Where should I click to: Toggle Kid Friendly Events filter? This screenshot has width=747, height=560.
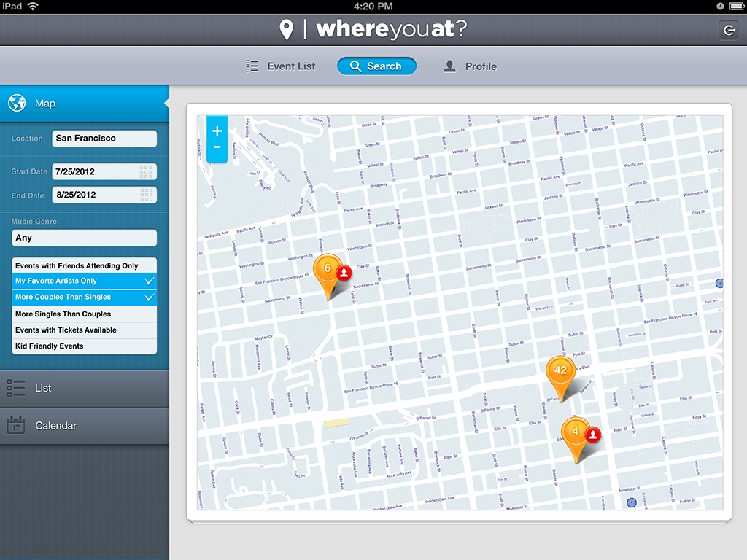coord(85,346)
